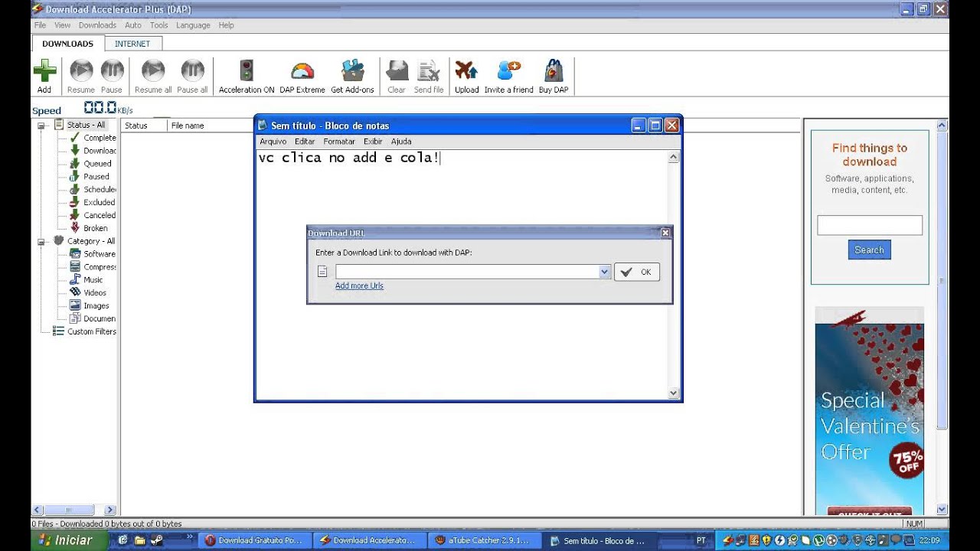Open Notepad Arquivo menu
The height and width of the screenshot is (551, 980).
273,142
